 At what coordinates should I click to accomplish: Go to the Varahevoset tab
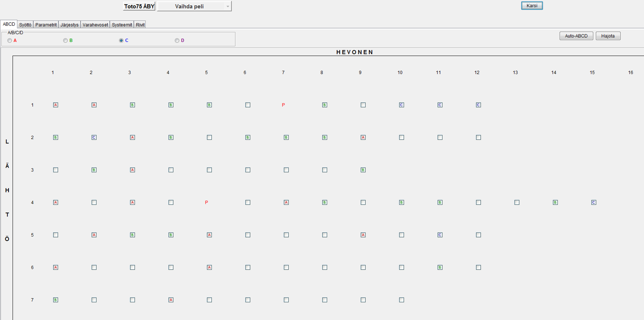[95, 25]
